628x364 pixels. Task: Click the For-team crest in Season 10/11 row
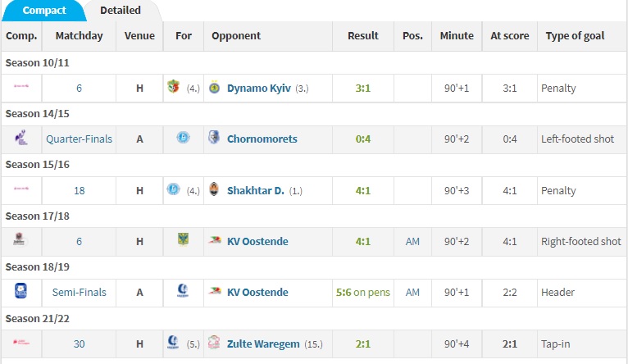173,88
